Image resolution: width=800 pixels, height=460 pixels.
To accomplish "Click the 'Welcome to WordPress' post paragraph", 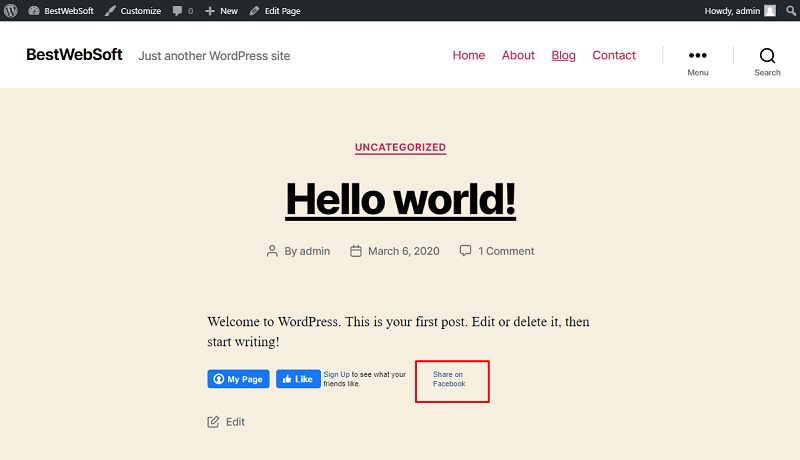I will click(398, 331).
